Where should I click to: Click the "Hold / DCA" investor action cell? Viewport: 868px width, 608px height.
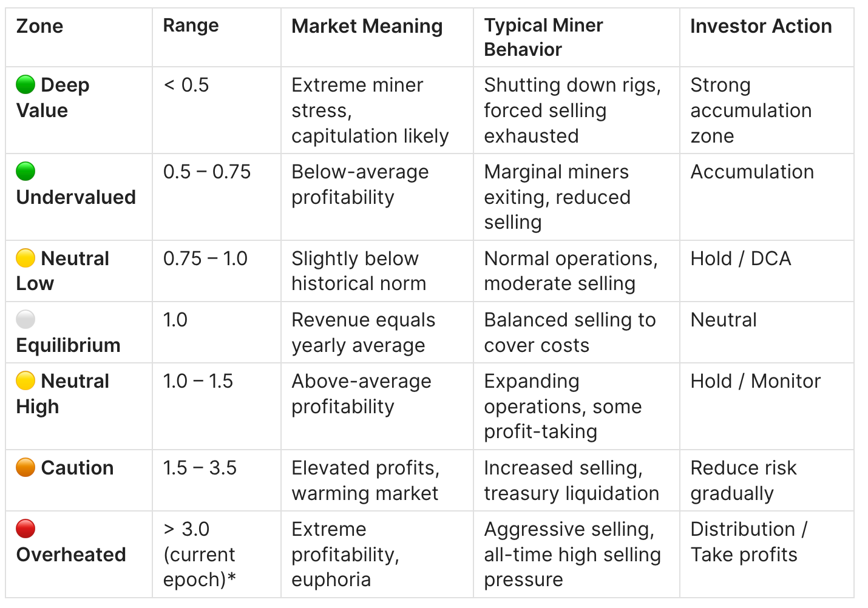tap(741, 258)
